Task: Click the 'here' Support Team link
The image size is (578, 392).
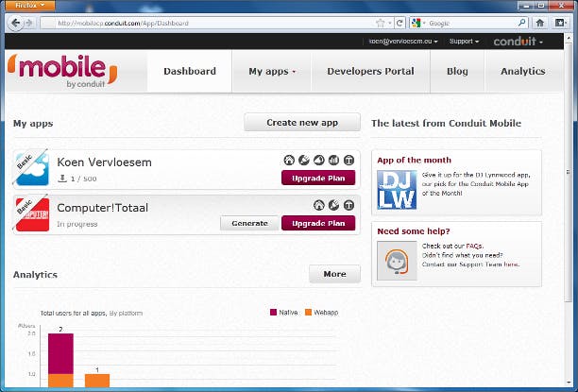Action: coord(511,264)
